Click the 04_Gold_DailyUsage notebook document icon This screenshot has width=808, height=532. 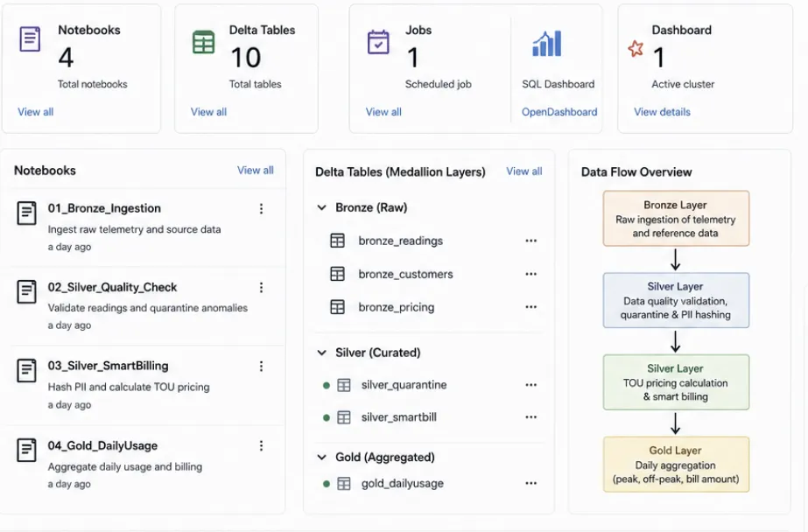pyautogui.click(x=27, y=450)
